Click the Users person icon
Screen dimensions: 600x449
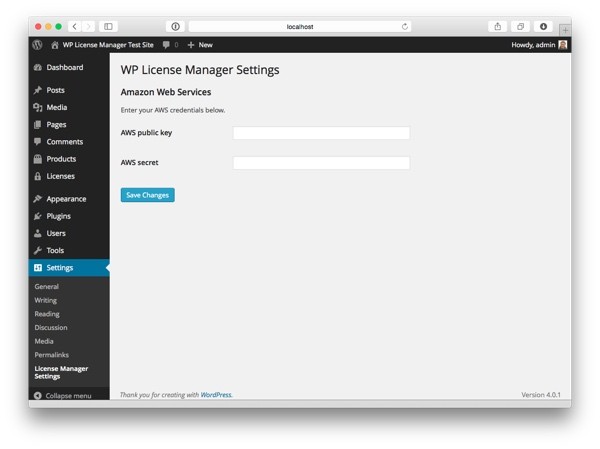38,233
